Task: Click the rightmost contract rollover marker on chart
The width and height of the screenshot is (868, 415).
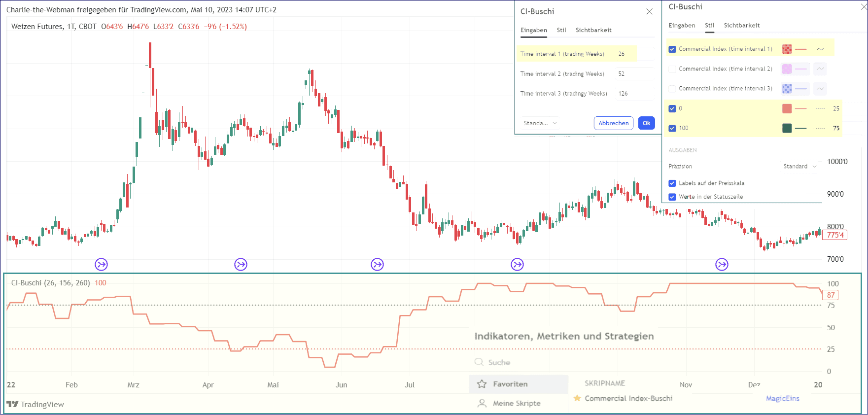Action: click(722, 265)
